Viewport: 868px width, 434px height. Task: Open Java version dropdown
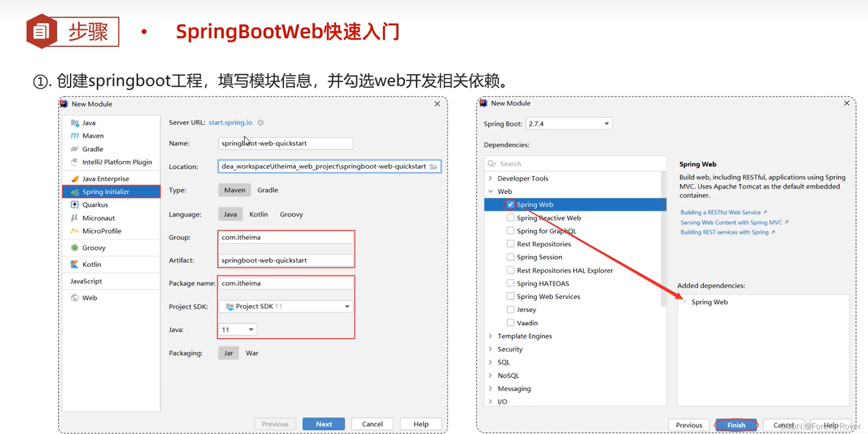tap(238, 330)
